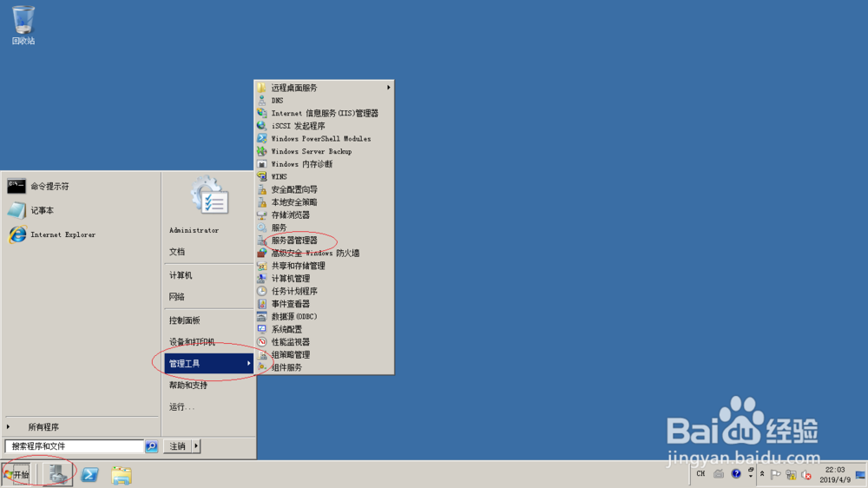Select 数据源(ODBC) menu entry

click(x=324, y=317)
